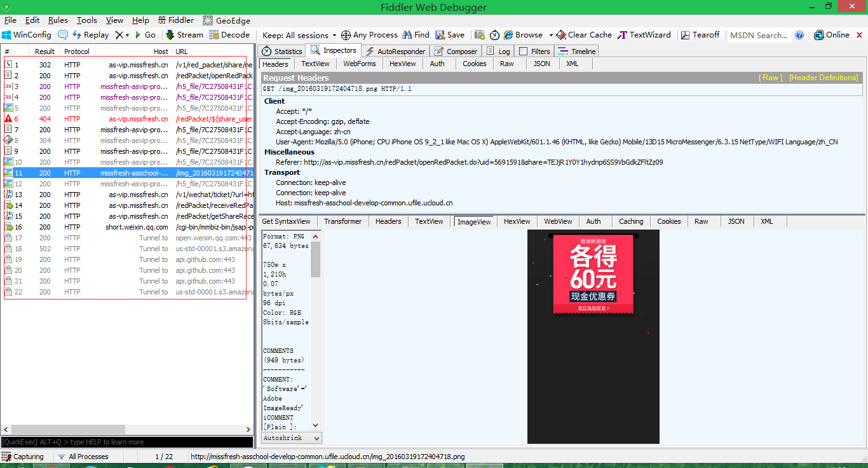The height and width of the screenshot is (468, 868).
Task: Click the Raw link in Request Headers
Action: 770,78
